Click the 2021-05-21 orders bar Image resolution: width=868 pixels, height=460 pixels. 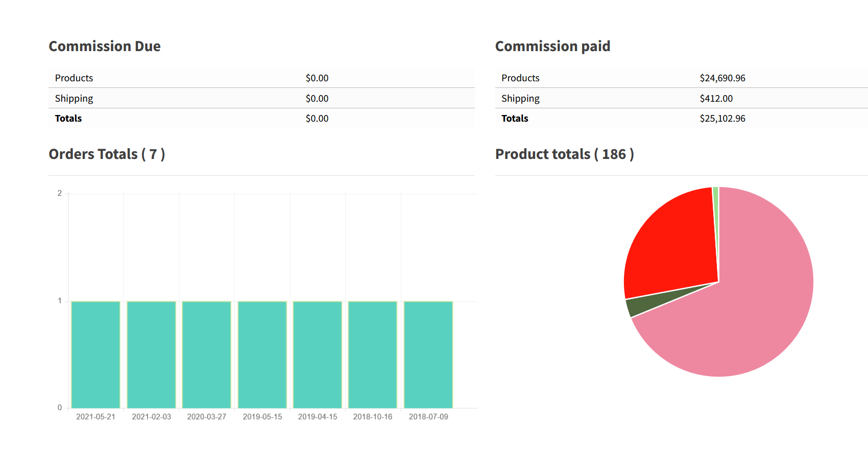pyautogui.click(x=95, y=354)
